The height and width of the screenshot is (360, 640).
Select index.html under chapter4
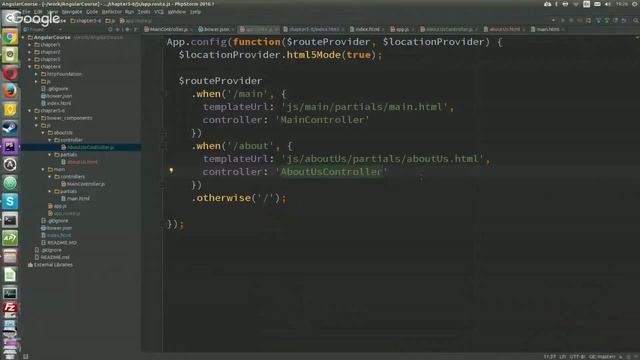pyautogui.click(x=59, y=103)
